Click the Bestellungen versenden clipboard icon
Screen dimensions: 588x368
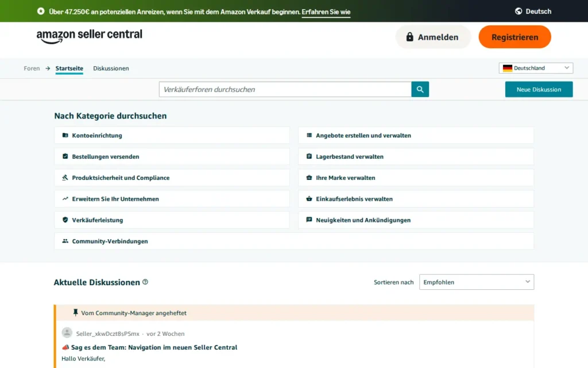coord(65,156)
